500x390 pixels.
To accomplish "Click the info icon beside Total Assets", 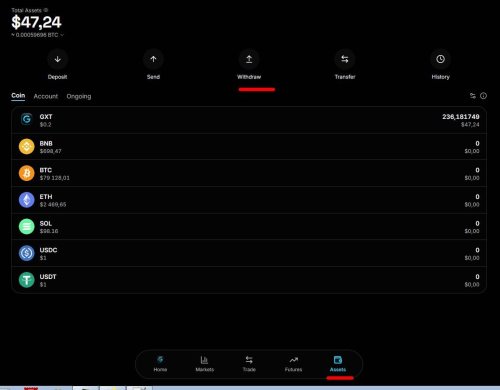I will 46,10.
